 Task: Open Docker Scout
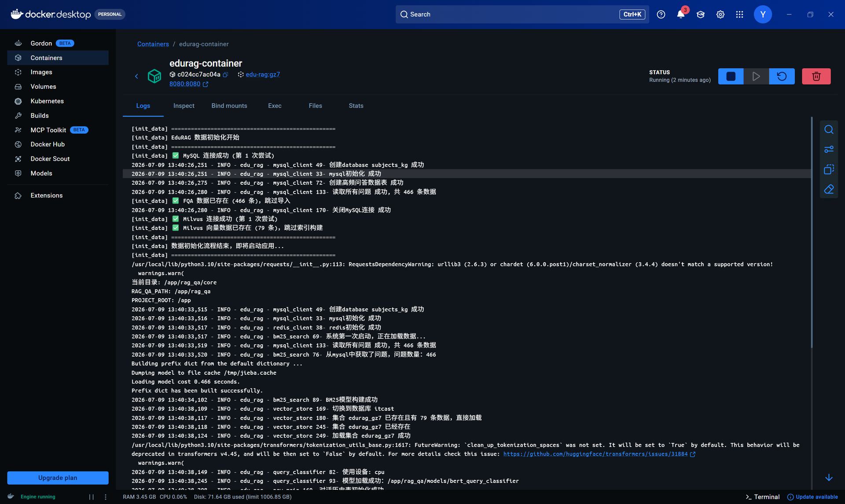coord(58,159)
